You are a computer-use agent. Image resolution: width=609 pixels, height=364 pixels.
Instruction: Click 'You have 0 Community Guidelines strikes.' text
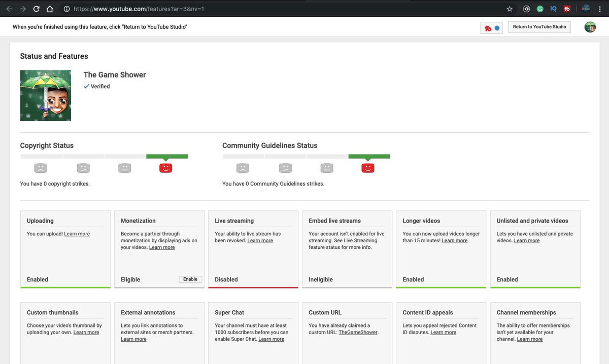click(x=273, y=184)
